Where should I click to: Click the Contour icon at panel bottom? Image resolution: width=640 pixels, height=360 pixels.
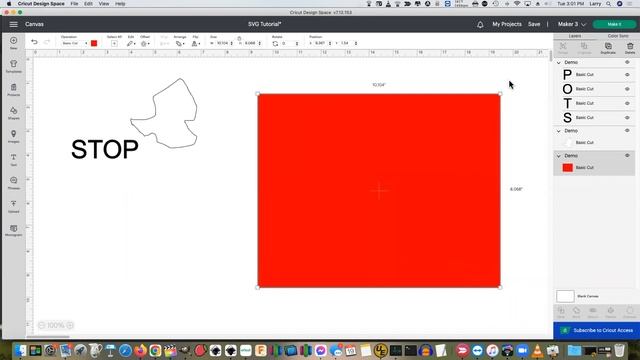629,313
